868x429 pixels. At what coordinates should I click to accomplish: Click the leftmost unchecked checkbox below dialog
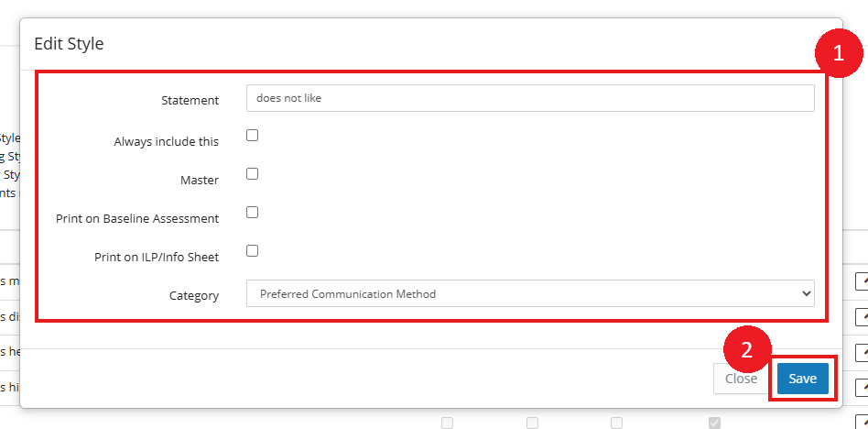[447, 423]
